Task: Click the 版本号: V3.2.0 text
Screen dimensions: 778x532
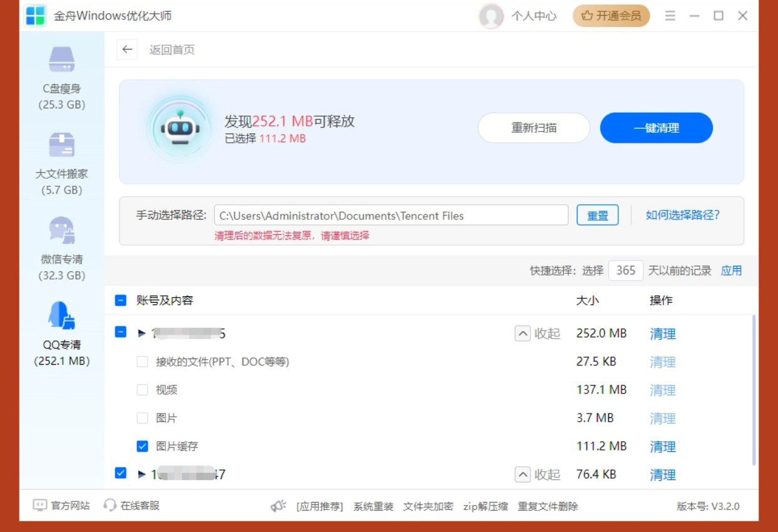Action: coord(708,506)
